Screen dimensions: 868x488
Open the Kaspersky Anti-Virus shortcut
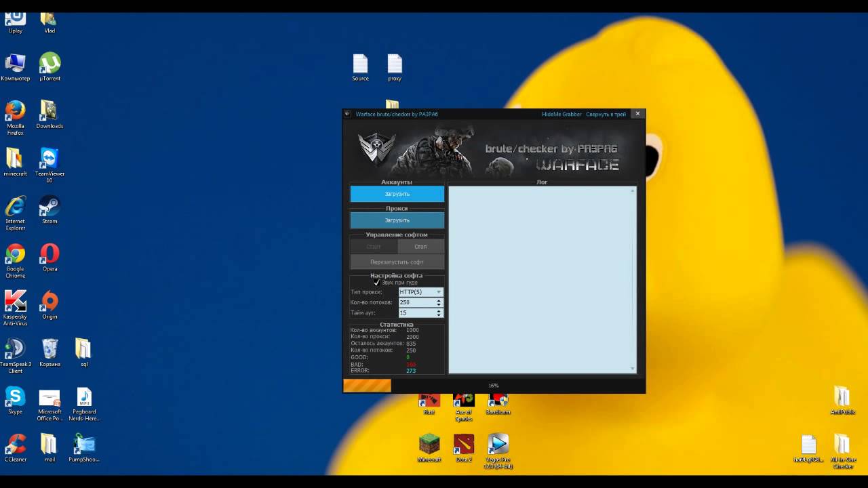15,308
